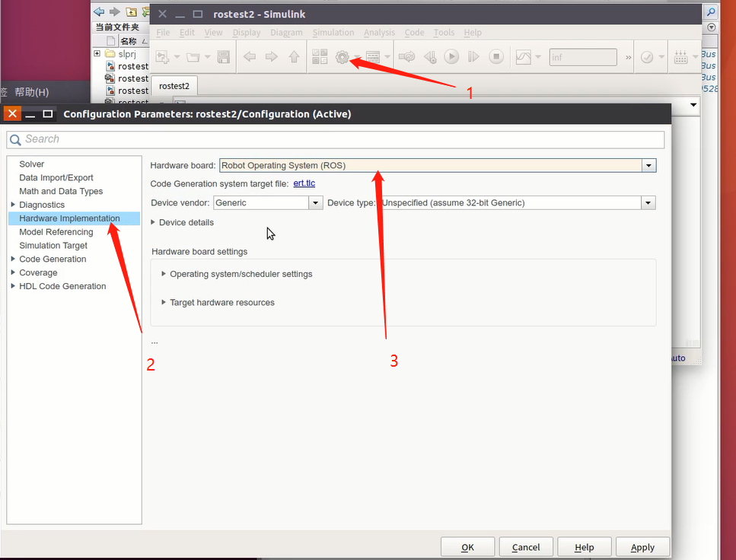The width and height of the screenshot is (736, 560).
Task: Open the Device type dropdown
Action: coord(648,203)
